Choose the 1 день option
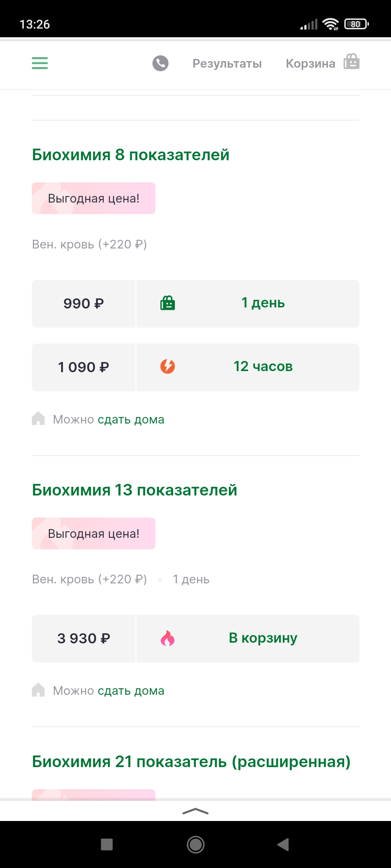 click(263, 303)
